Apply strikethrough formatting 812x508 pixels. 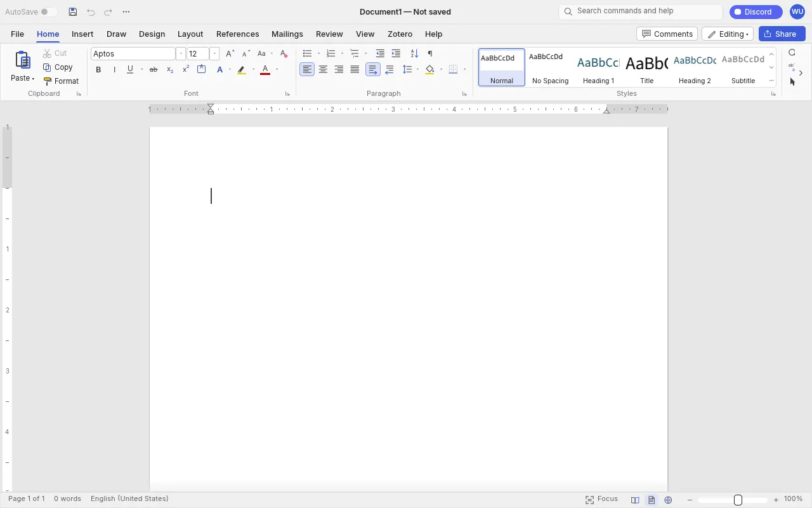[x=154, y=70]
